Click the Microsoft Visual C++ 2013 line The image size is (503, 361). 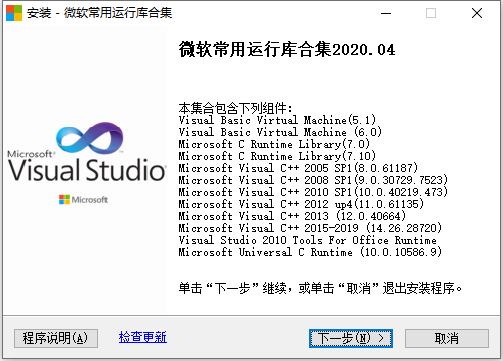click(292, 216)
